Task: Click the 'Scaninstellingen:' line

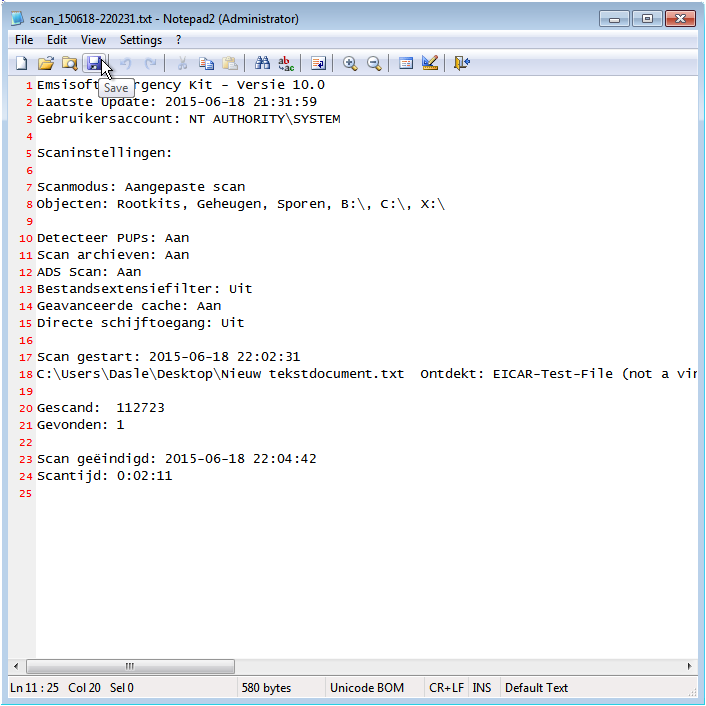Action: click(x=104, y=153)
